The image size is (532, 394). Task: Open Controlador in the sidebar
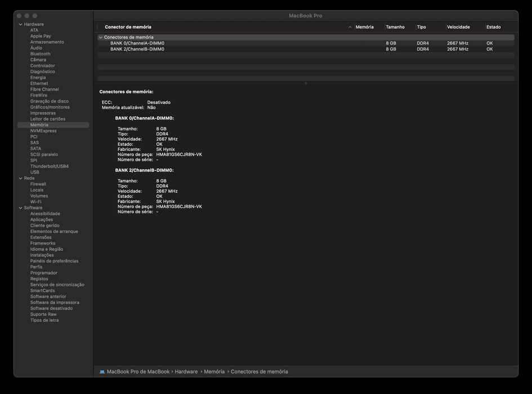click(42, 66)
